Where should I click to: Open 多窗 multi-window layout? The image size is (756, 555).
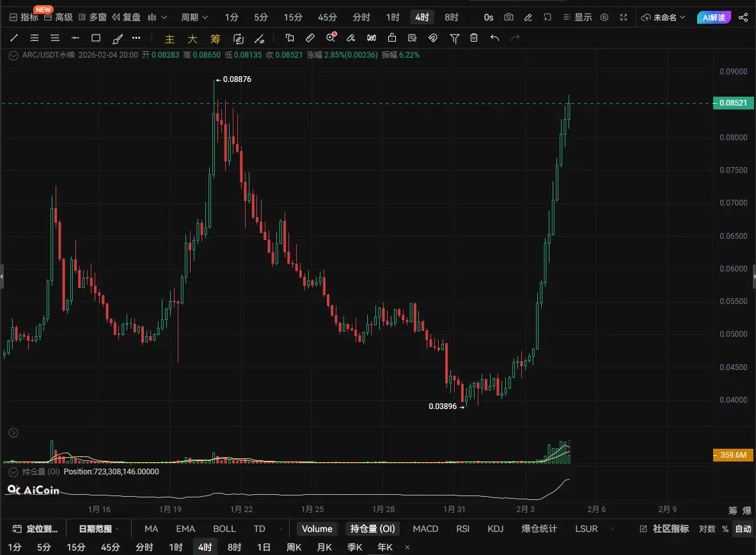coord(93,17)
